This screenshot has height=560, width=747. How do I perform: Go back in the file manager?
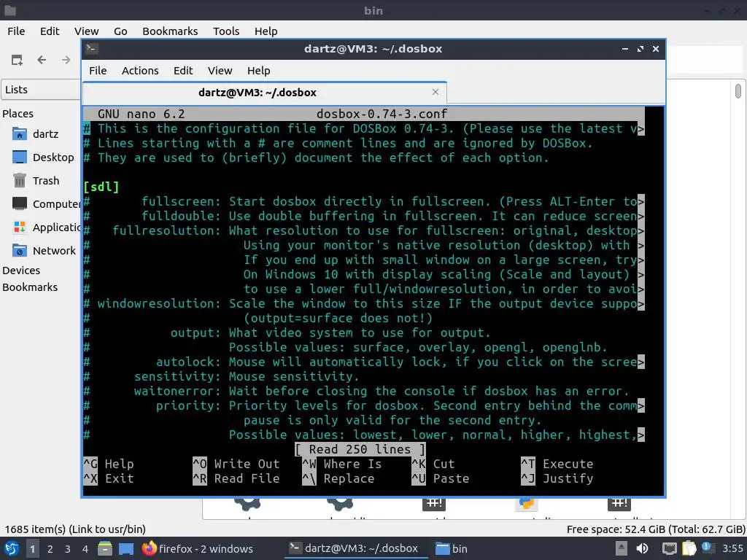[x=42, y=60]
